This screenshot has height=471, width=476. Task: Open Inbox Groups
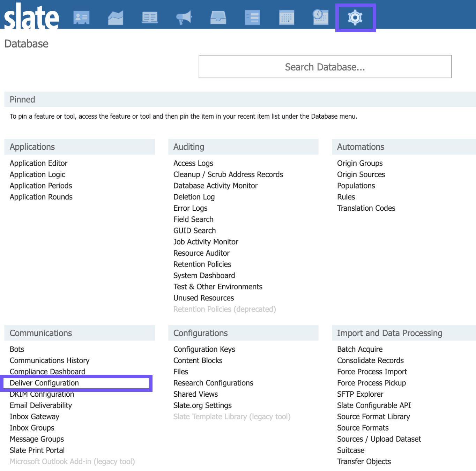(x=32, y=428)
